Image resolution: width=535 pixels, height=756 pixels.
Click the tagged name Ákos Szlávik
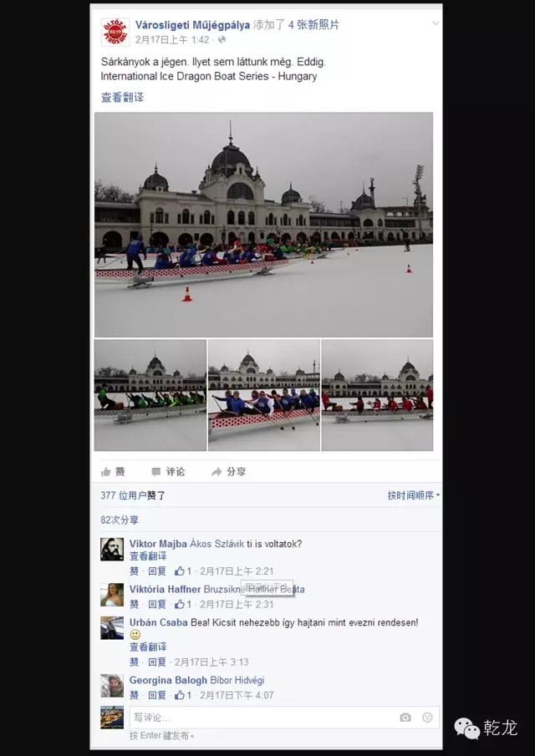[x=217, y=544]
